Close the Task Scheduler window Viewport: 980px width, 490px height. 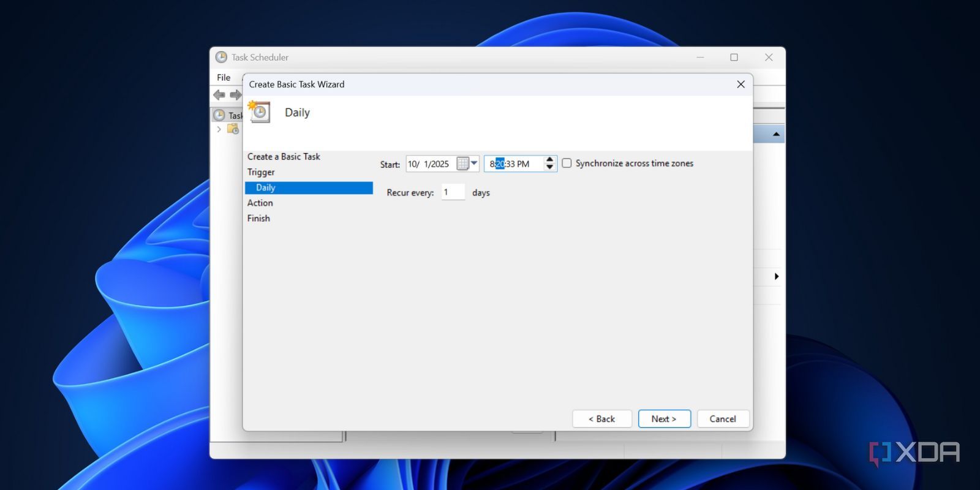(x=769, y=57)
